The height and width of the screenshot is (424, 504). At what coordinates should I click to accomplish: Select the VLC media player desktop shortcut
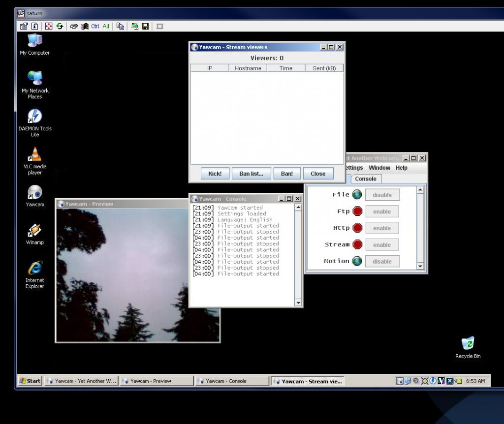click(35, 161)
